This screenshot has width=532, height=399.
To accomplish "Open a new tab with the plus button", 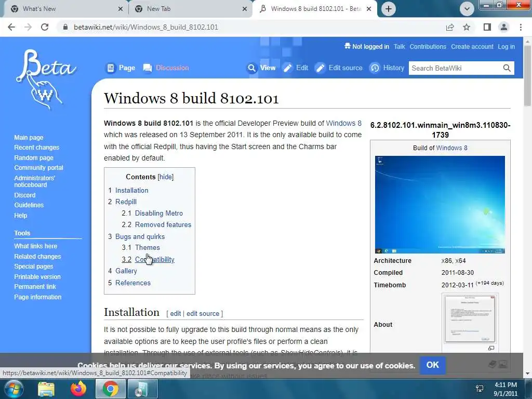I will pyautogui.click(x=389, y=9).
